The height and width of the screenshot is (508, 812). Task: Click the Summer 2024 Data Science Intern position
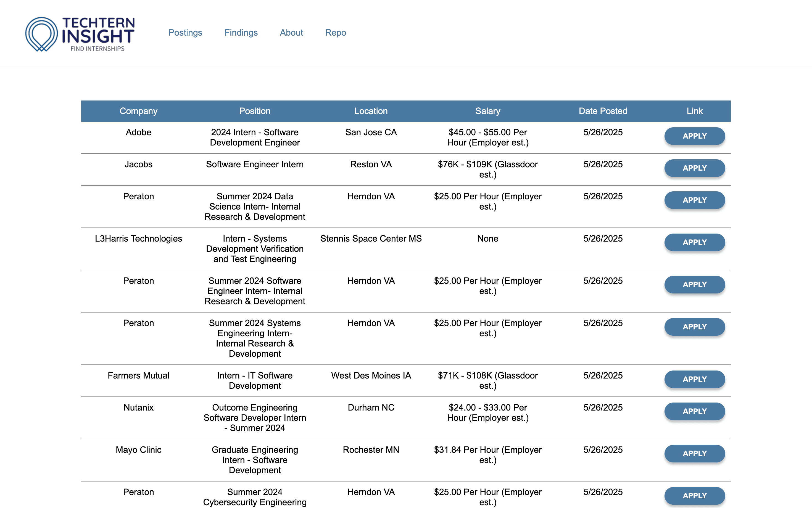pos(255,207)
